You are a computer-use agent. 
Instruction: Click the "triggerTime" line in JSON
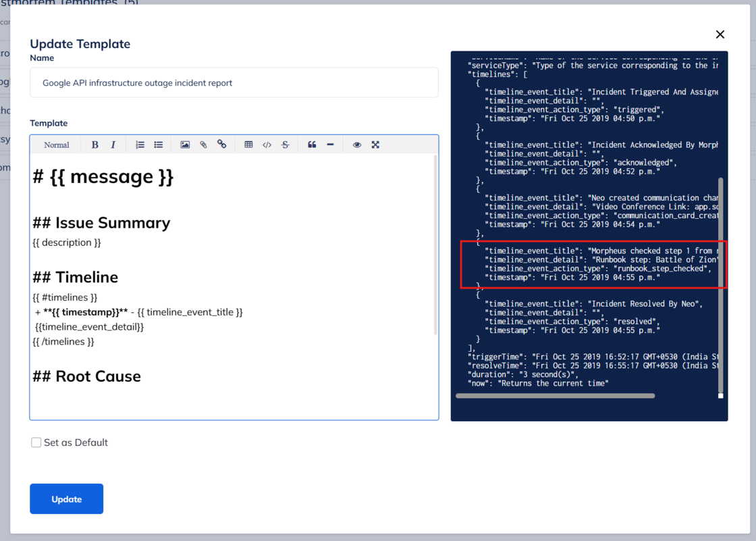[x=593, y=357]
